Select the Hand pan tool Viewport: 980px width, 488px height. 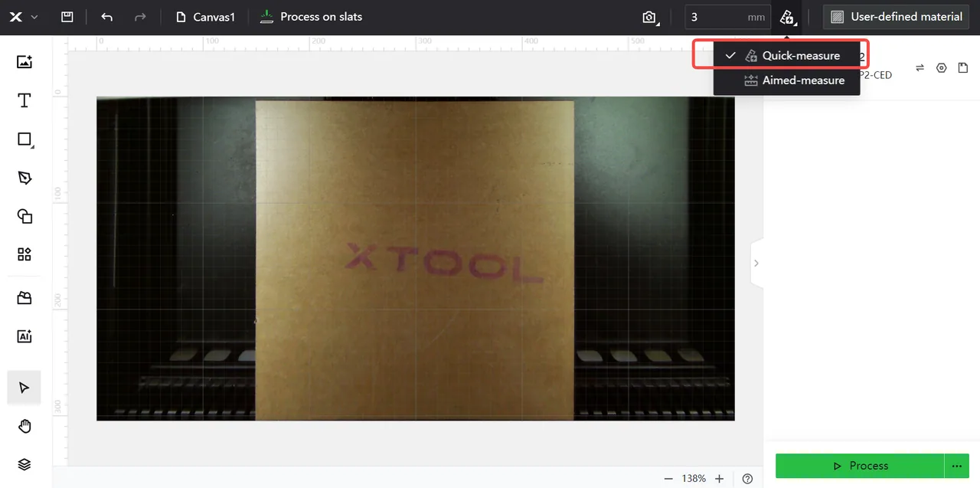pos(24,426)
